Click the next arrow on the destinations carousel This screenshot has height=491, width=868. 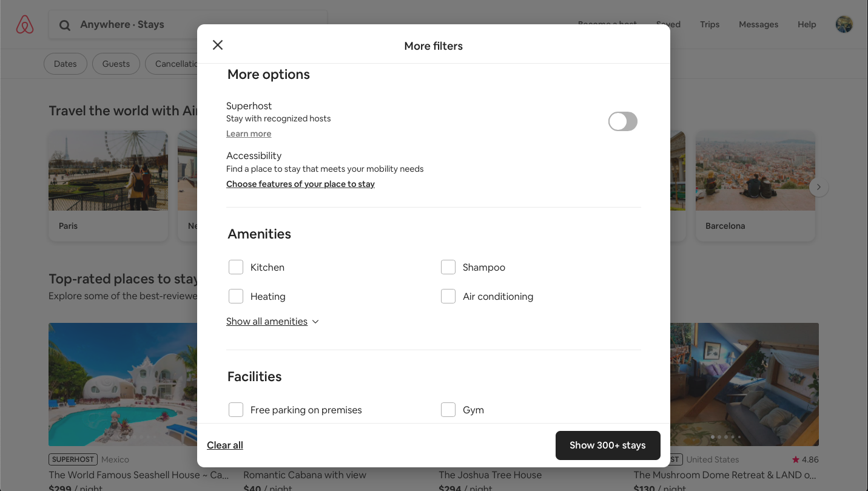[818, 187]
